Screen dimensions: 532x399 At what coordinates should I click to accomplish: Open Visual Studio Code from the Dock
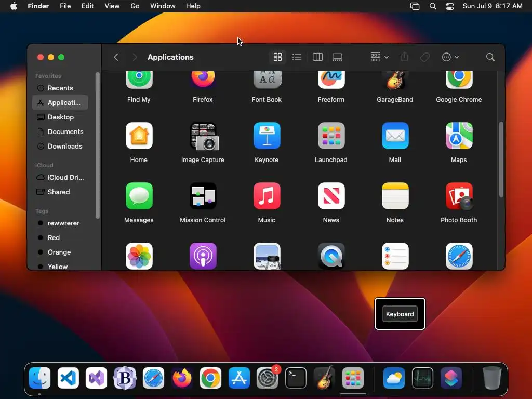68,378
